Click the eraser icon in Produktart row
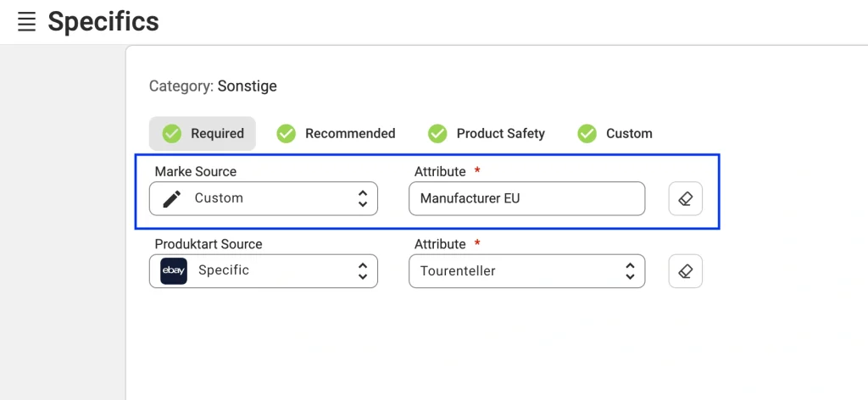 (x=685, y=271)
